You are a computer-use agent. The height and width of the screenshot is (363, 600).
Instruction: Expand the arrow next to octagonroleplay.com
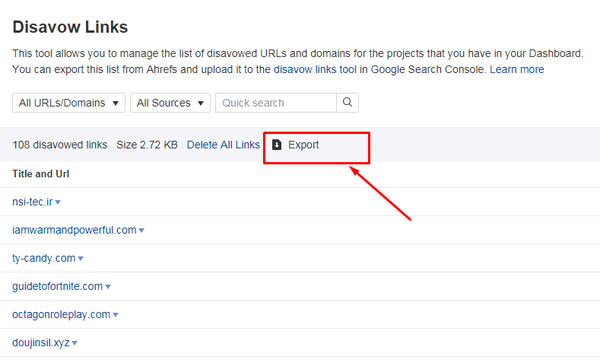[x=115, y=315]
